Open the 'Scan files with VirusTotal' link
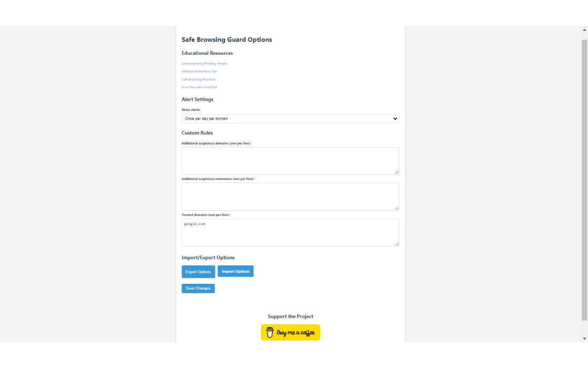 pos(199,87)
